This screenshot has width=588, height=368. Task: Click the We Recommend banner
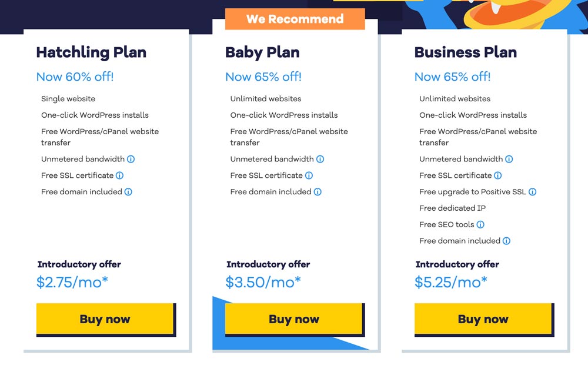coord(295,19)
